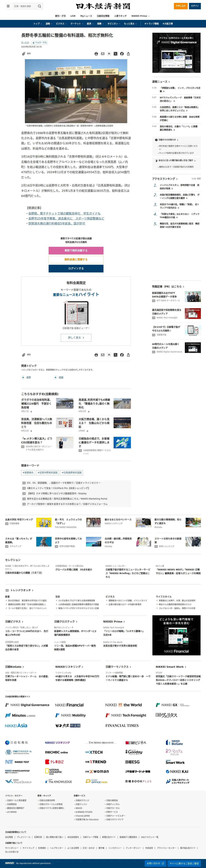Screen dimensions: 206x868
Task: Click the mail icon above the article photo
Action: [103, 54]
